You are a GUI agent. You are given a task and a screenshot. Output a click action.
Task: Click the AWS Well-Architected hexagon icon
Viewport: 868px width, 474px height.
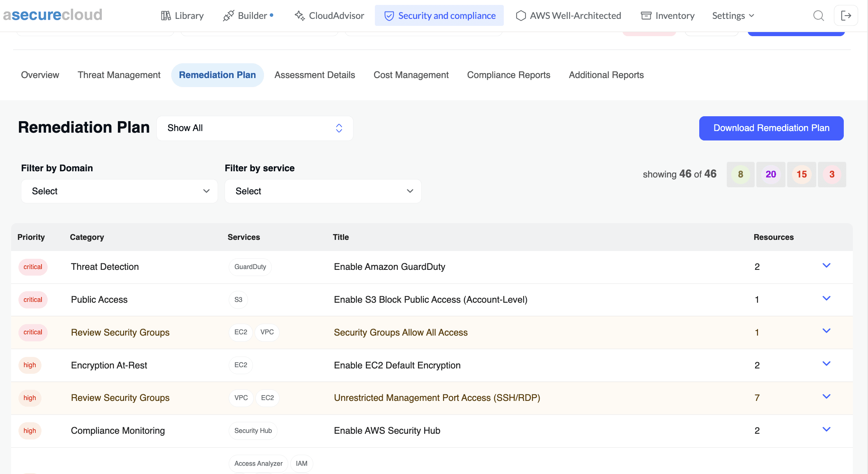(x=521, y=16)
